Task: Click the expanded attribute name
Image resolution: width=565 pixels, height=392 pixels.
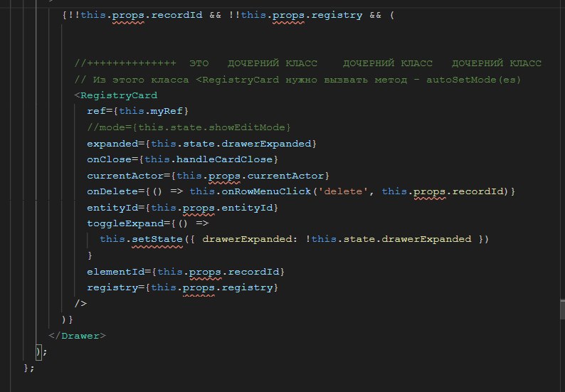Action: tap(112, 144)
